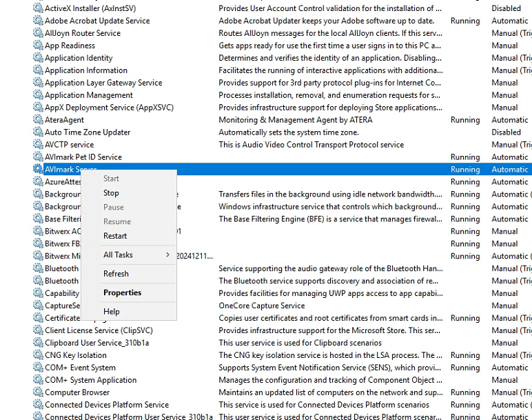Click gear icon beside AteraAgent
Screen dimensions: 532x420
tap(38, 119)
